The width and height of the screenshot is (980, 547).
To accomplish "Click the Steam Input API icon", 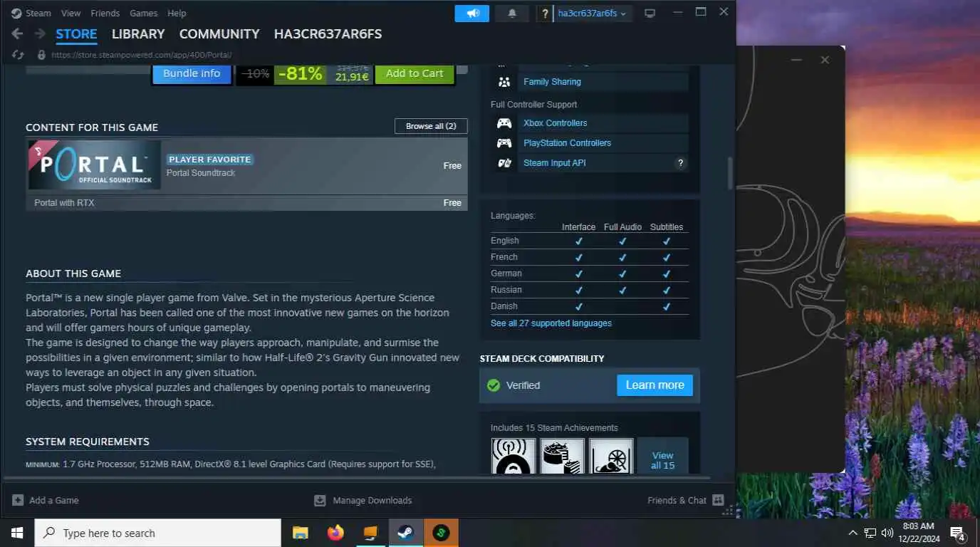I will tap(504, 163).
